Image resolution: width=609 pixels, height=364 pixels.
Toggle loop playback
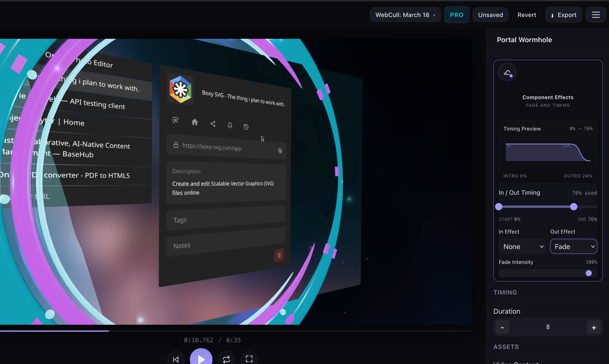(226, 359)
